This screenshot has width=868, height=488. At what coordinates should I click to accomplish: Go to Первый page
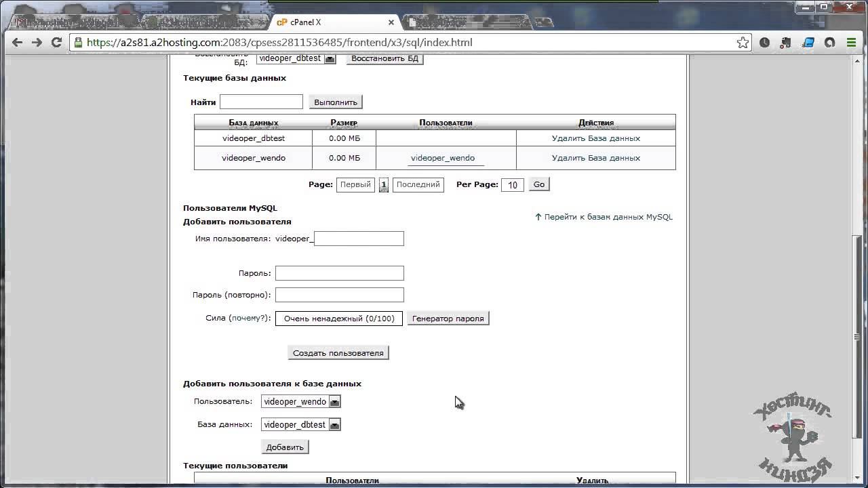355,184
